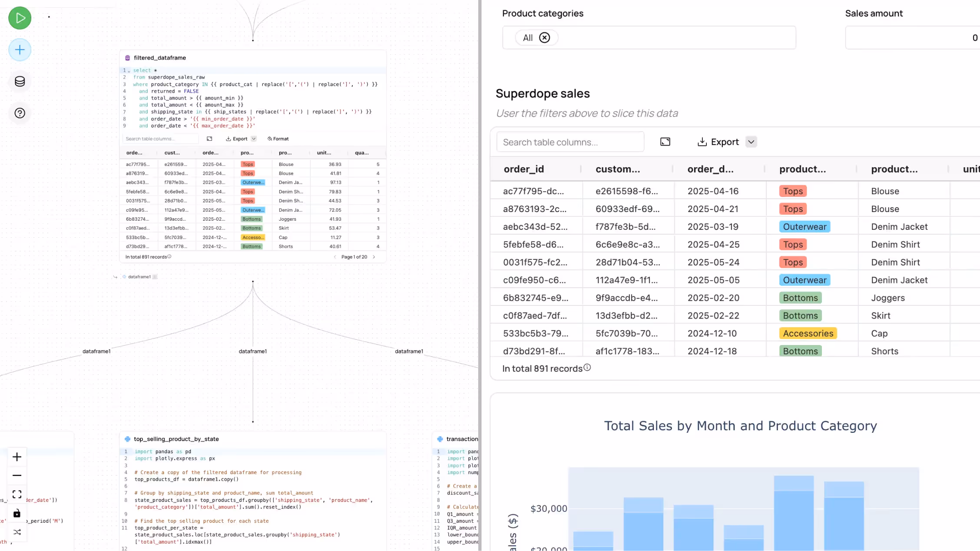Click the Sales amount input field
Image resolution: width=980 pixels, height=551 pixels.
tap(912, 38)
